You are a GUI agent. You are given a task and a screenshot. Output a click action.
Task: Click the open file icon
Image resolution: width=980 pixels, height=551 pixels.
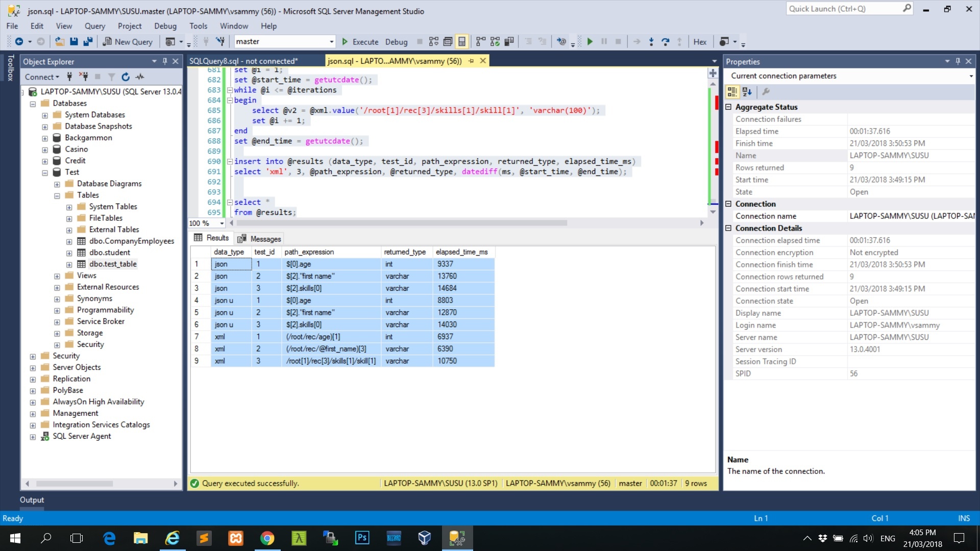(60, 42)
